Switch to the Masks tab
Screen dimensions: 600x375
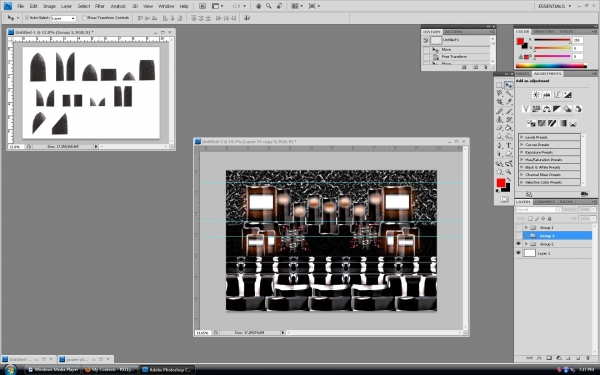click(523, 73)
